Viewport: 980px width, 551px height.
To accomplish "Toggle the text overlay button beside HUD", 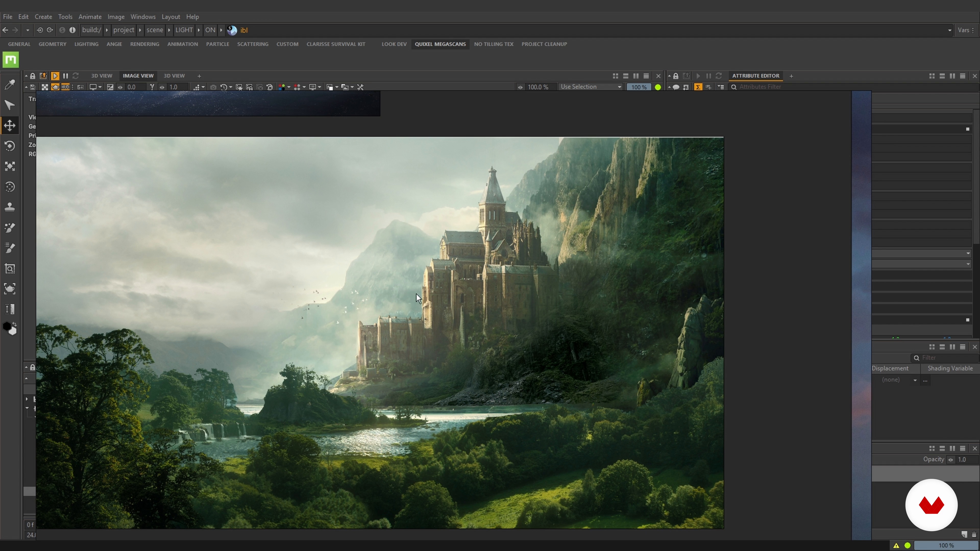I will coord(81,87).
